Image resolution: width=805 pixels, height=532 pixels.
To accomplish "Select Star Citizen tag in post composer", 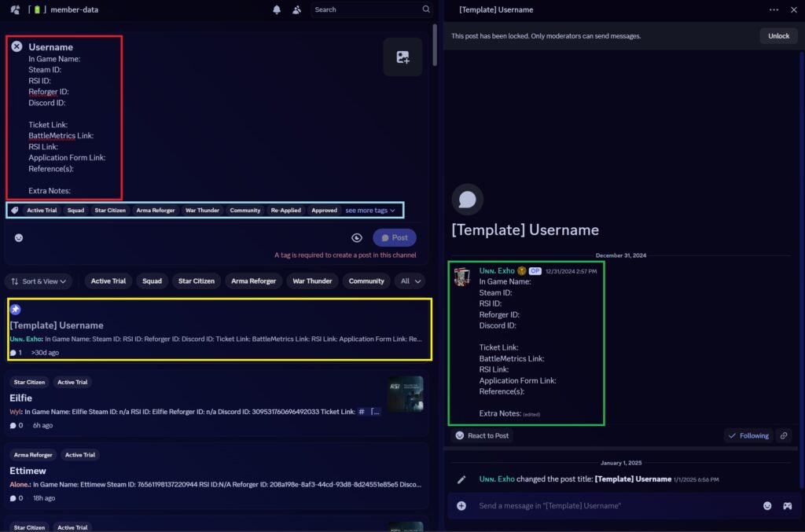I will [x=110, y=211].
